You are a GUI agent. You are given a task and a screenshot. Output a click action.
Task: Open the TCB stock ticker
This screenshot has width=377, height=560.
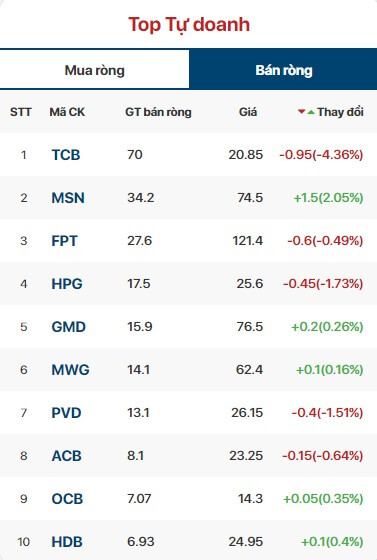pyautogui.click(x=66, y=155)
